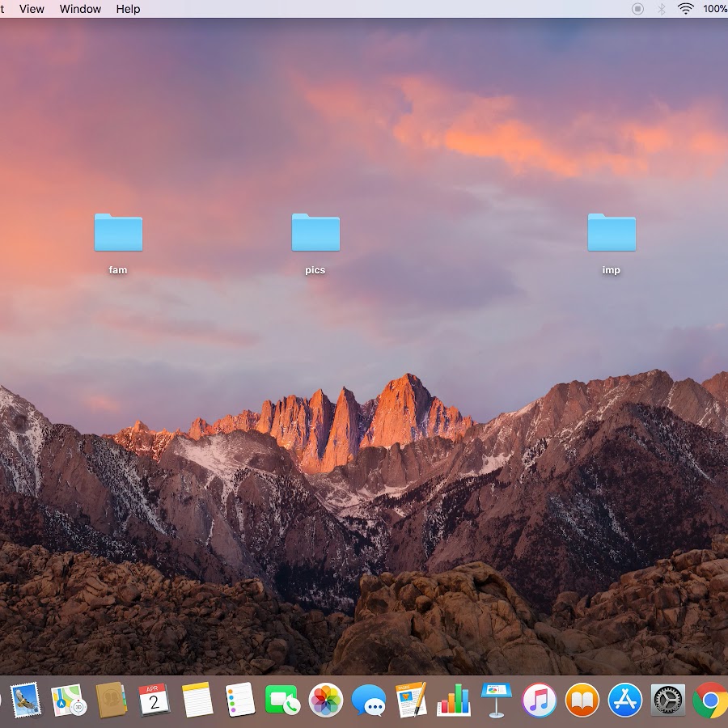728x728 pixels.
Task: Open the Mail app in the dock
Action: (x=25, y=700)
